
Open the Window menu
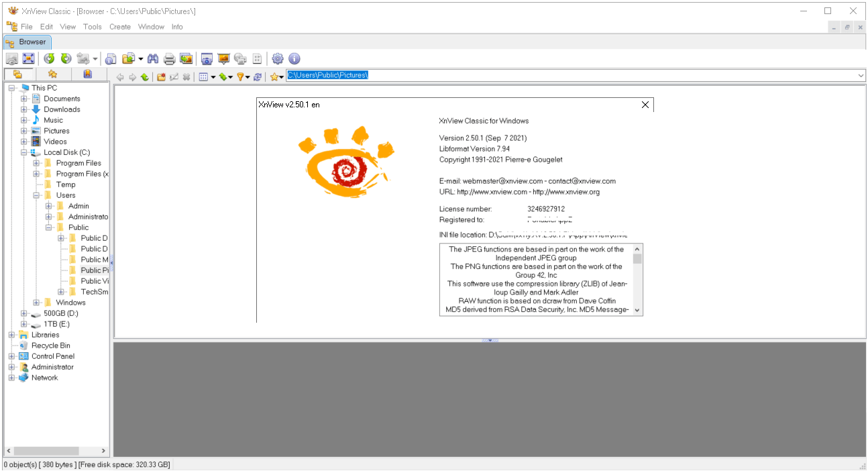click(x=151, y=27)
